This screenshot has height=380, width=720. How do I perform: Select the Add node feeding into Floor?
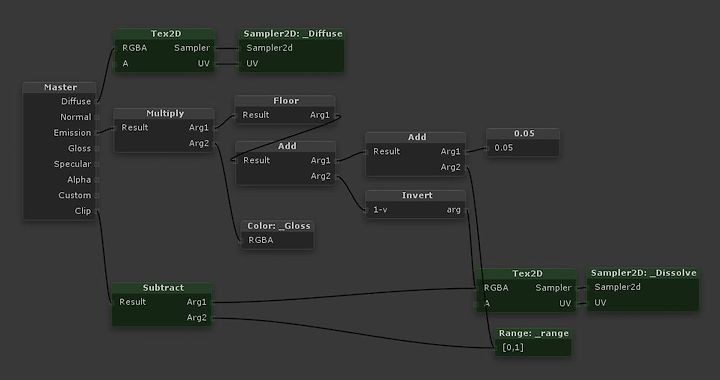click(x=286, y=146)
